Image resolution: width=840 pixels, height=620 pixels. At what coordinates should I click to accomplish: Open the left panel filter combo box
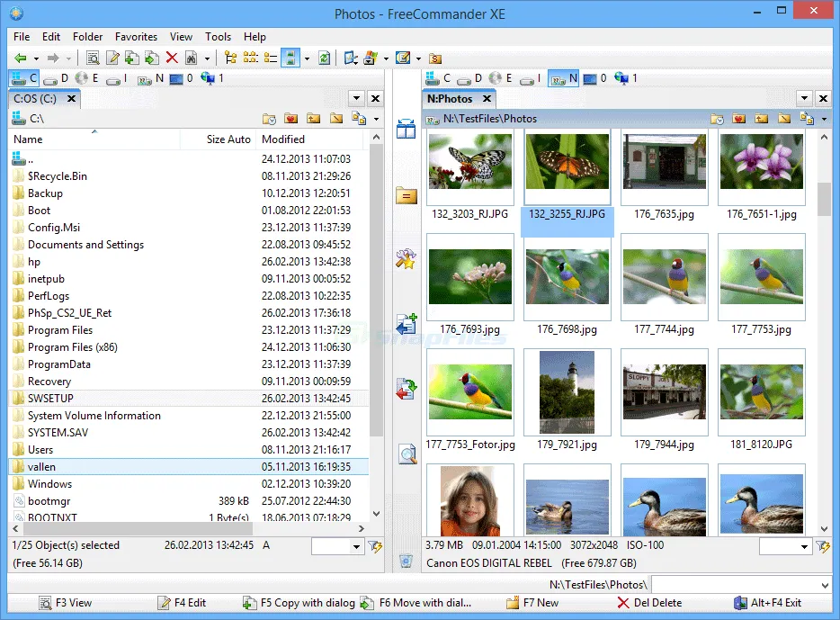(x=337, y=546)
